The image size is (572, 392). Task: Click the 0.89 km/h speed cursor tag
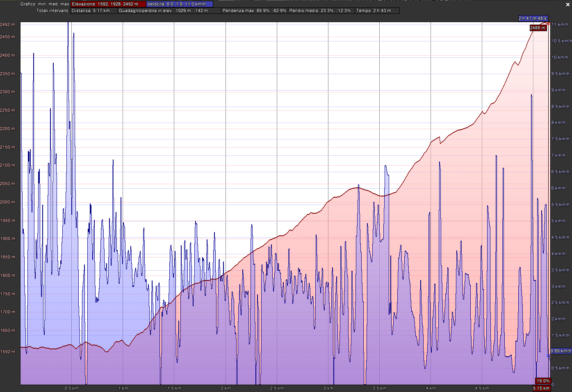(561, 351)
